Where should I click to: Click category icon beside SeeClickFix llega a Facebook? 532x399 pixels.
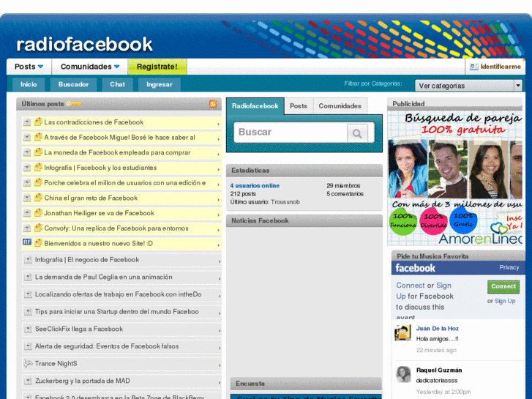click(28, 329)
